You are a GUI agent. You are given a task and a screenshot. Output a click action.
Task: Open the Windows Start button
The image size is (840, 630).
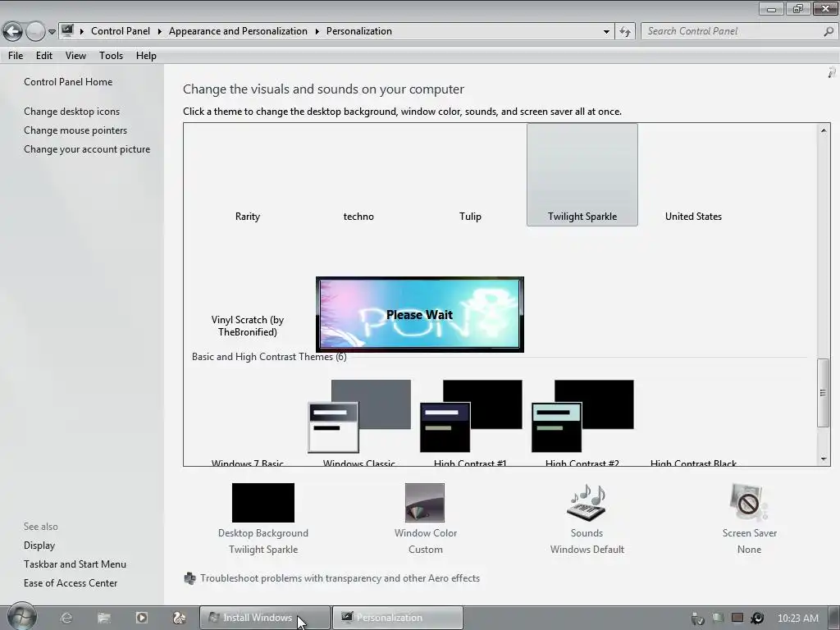[x=21, y=617]
